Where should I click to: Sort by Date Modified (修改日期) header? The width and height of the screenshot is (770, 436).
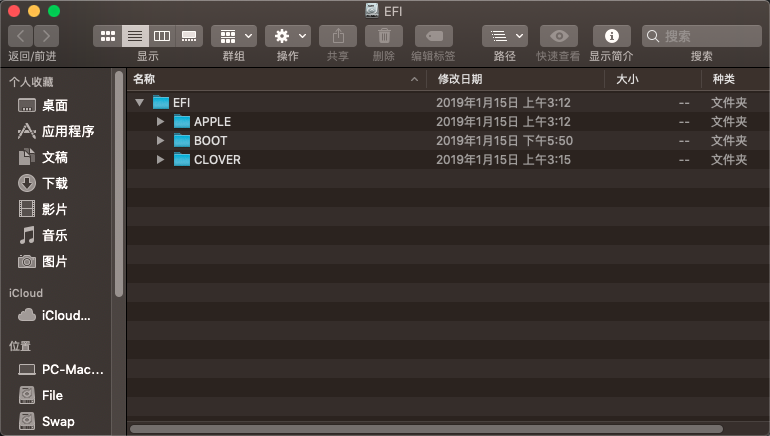point(515,79)
